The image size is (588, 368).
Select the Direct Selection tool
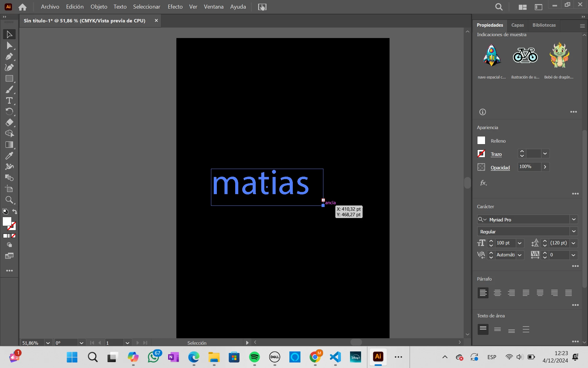coord(9,46)
